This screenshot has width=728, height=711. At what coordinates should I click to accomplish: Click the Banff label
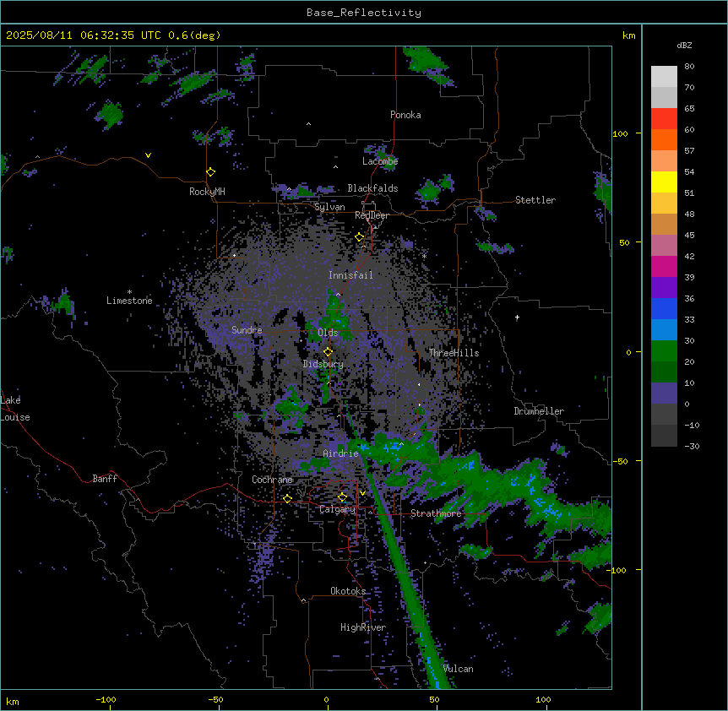[x=105, y=479]
